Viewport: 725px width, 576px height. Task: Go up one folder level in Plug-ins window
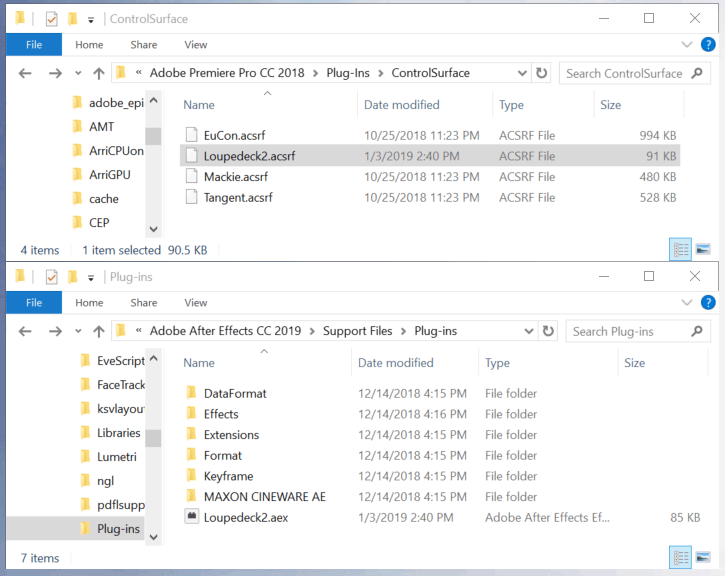[x=98, y=331]
